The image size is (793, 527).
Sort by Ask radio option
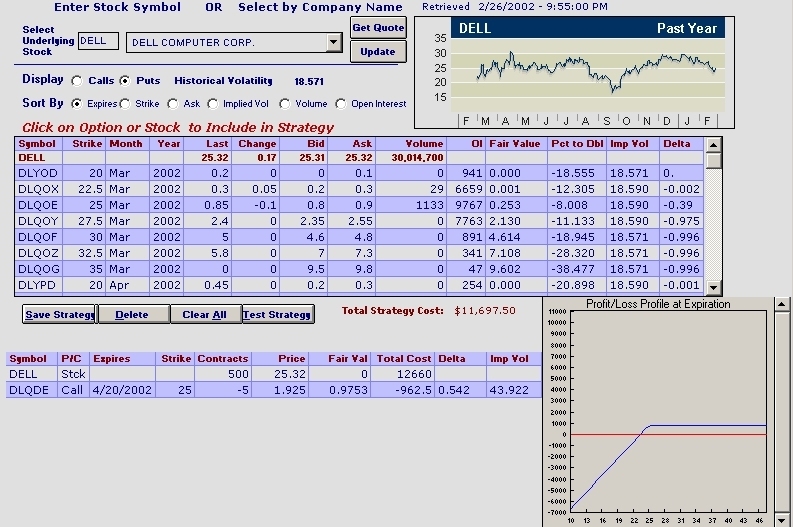(x=173, y=104)
